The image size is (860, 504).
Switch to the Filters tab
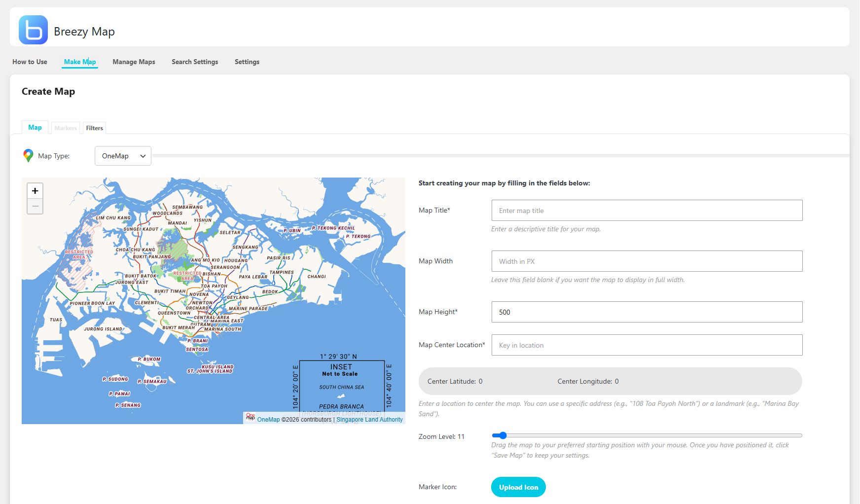(x=94, y=128)
